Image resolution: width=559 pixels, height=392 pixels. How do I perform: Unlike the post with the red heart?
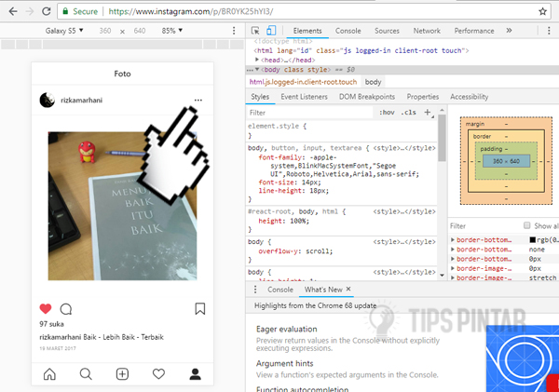(x=46, y=308)
